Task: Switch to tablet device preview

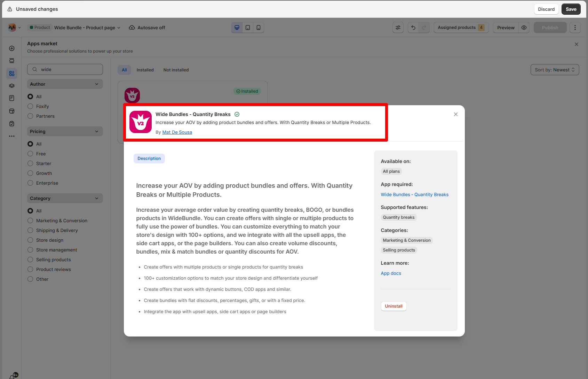Action: click(x=248, y=28)
